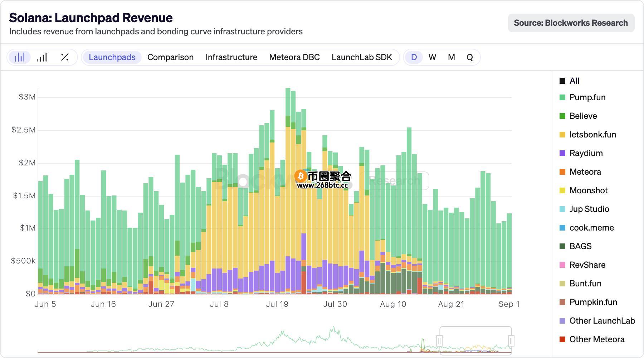Open the Comparison tab
The height and width of the screenshot is (358, 644).
pyautogui.click(x=170, y=57)
